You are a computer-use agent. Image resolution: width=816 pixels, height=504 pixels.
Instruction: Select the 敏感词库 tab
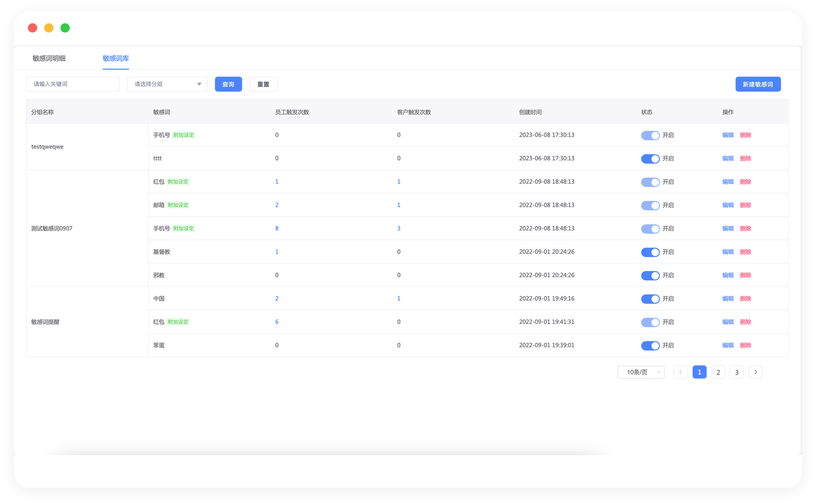point(116,58)
